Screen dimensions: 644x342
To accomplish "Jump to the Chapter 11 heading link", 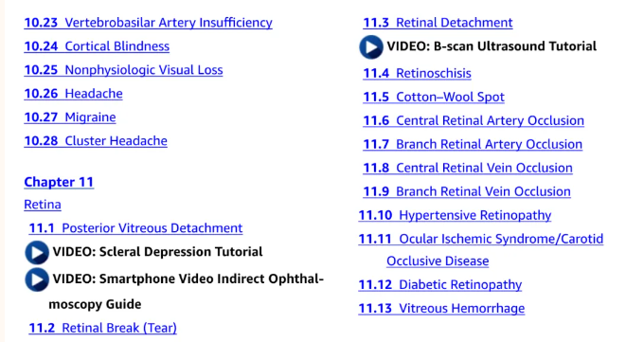I will click(59, 182).
